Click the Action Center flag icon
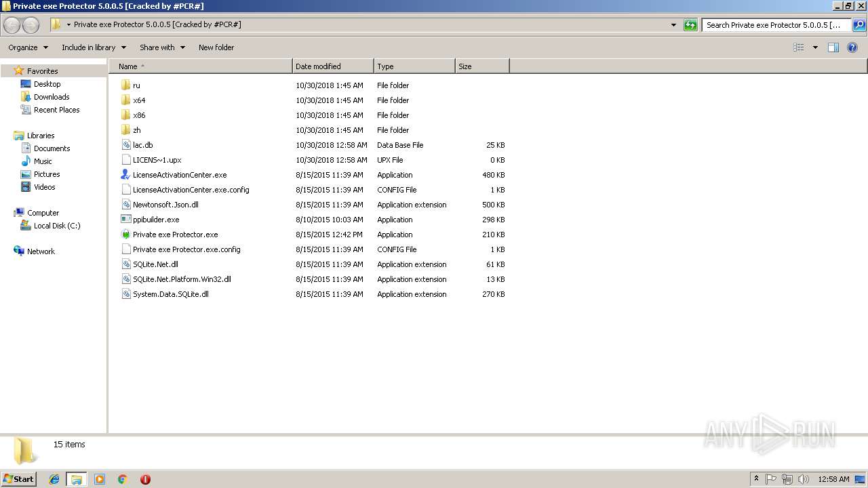The height and width of the screenshot is (488, 868). click(x=771, y=479)
